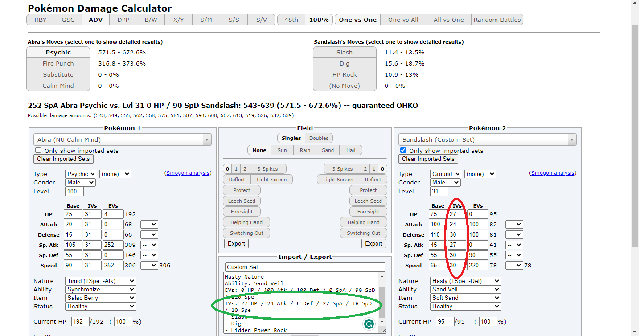
Task: Open Sandslash's Smogon analysis link
Action: pos(553,173)
